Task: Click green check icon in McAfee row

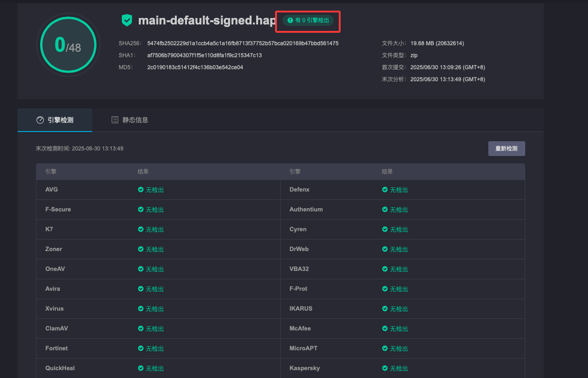Action: 385,329
